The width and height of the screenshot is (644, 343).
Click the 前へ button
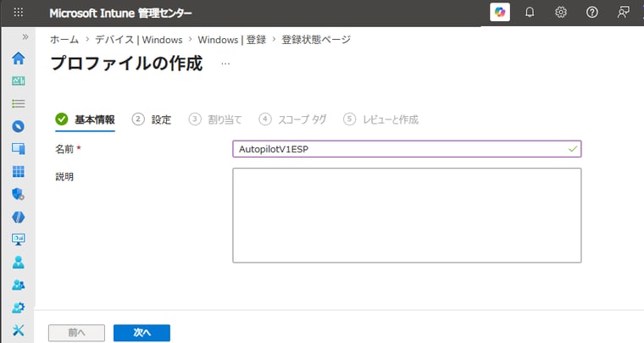click(x=76, y=333)
